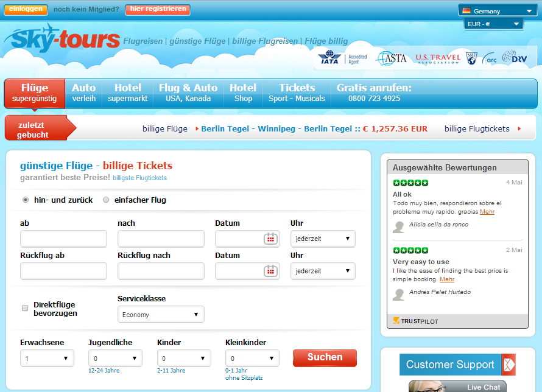The width and height of the screenshot is (542, 392).
Task: Click the SRF shield logo
Action: [471, 58]
